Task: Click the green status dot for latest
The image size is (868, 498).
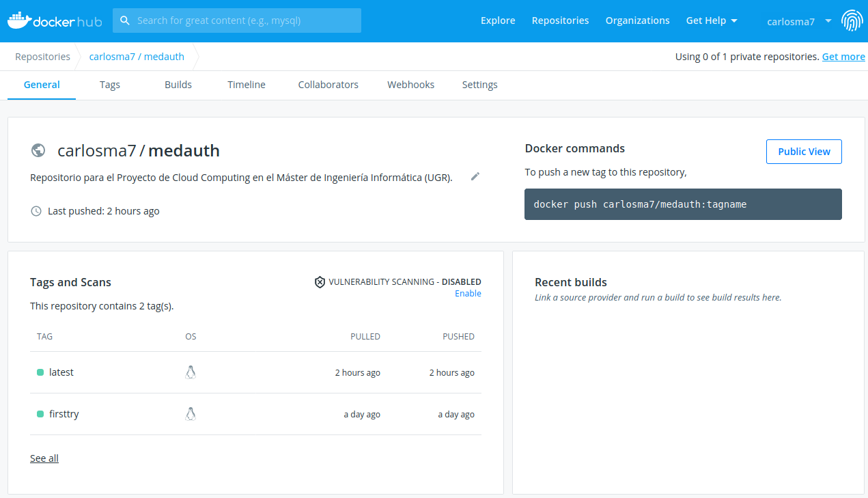Action: click(x=40, y=372)
